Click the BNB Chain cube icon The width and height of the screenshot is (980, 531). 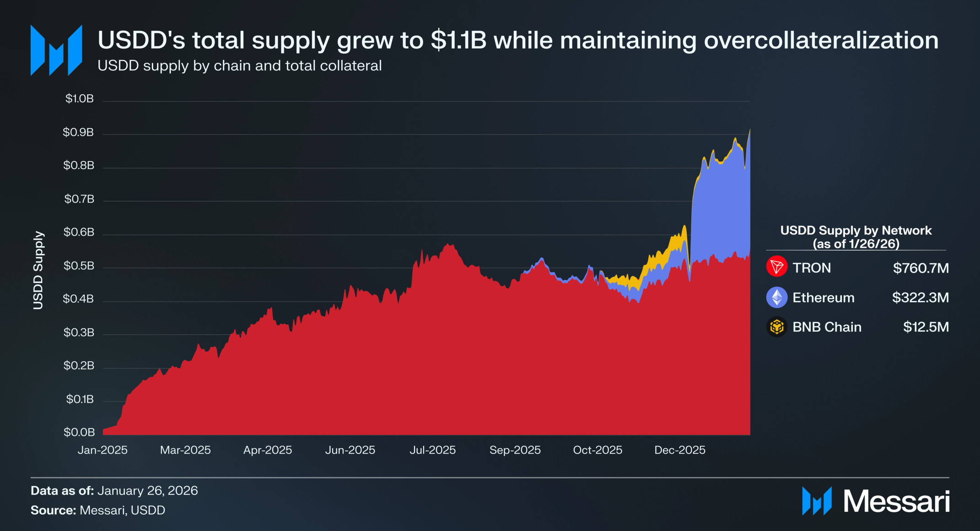pyautogui.click(x=776, y=327)
